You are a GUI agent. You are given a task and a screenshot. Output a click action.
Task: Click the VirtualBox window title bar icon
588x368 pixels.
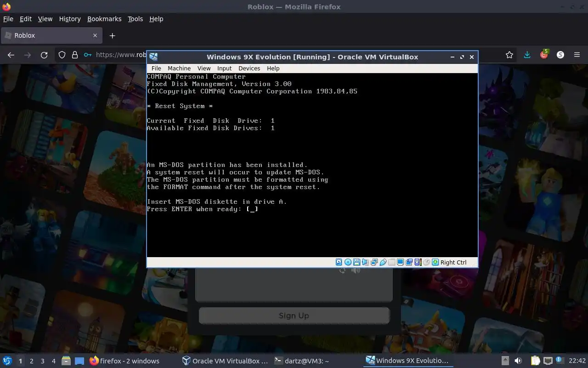tap(153, 57)
